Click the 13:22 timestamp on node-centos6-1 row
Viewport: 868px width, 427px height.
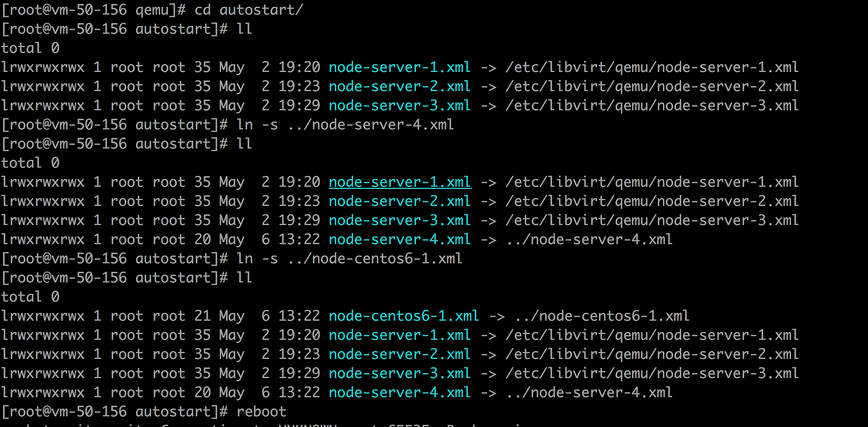[299, 316]
